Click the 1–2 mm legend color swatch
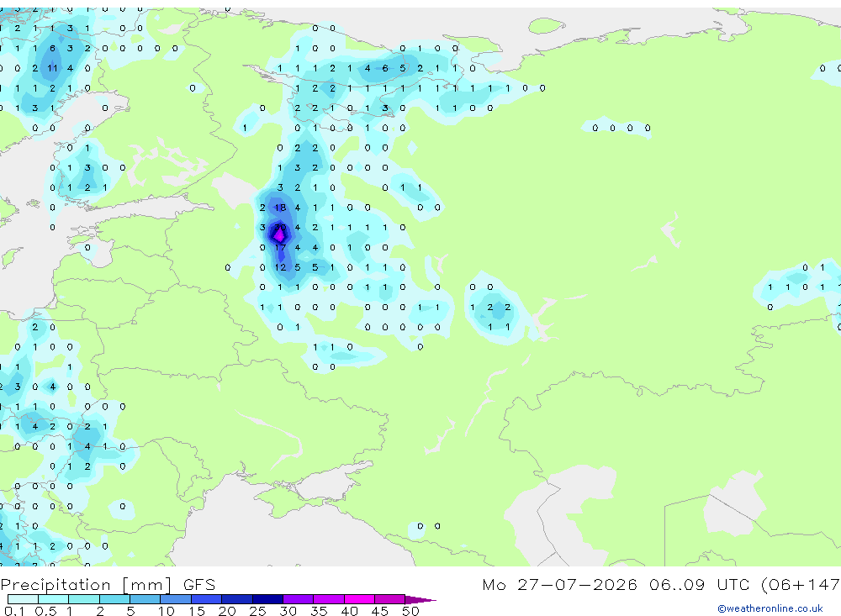Screen dimensions: 841x616 [84, 599]
